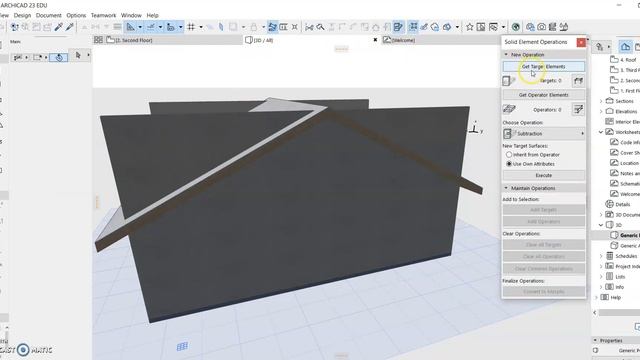Open the Teamwork menu
The height and width of the screenshot is (360, 640).
[x=103, y=15]
